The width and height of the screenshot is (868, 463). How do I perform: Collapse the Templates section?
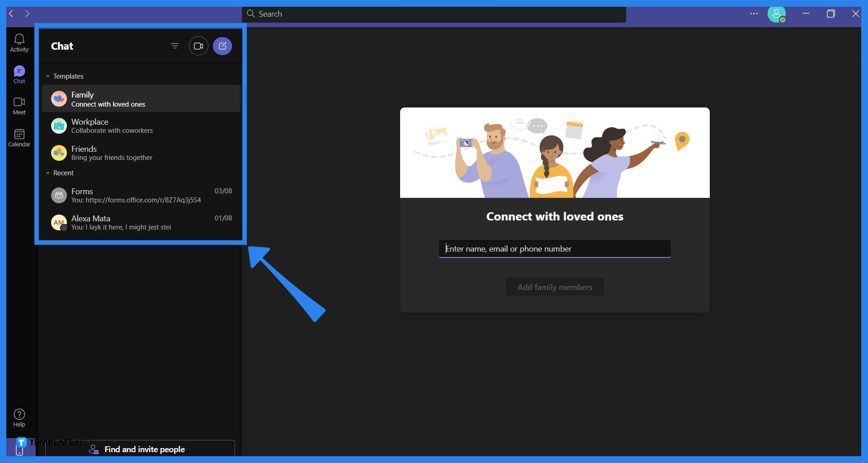tap(48, 76)
